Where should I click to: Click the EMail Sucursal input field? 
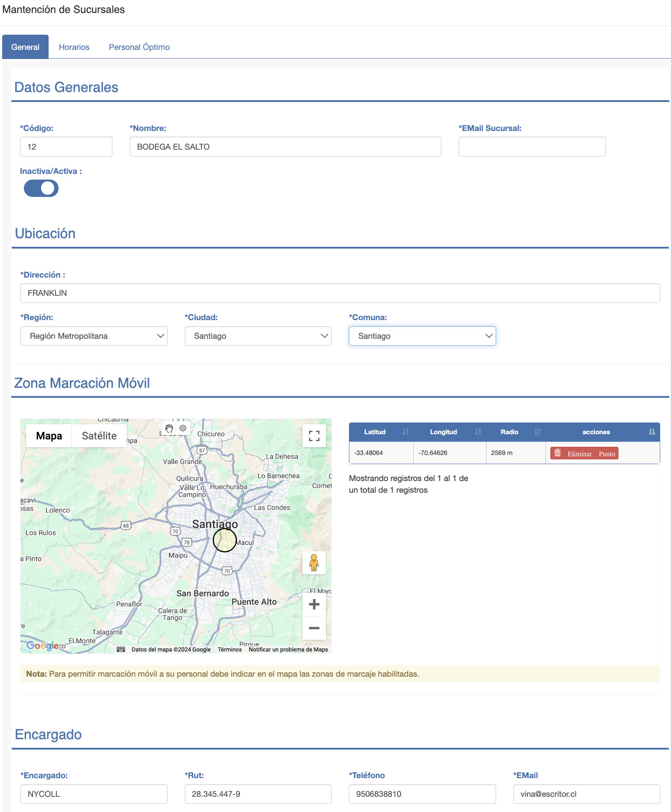point(532,147)
